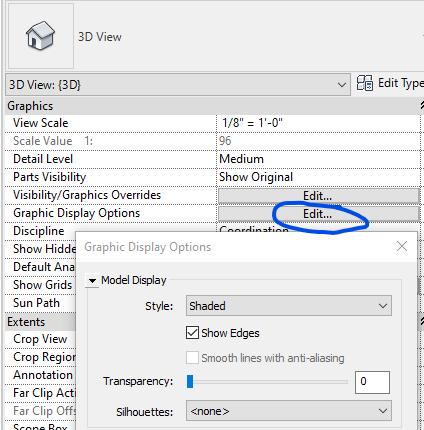Collapse the Model Display section arrow
Screen dimensions: 424x430
[92, 281]
